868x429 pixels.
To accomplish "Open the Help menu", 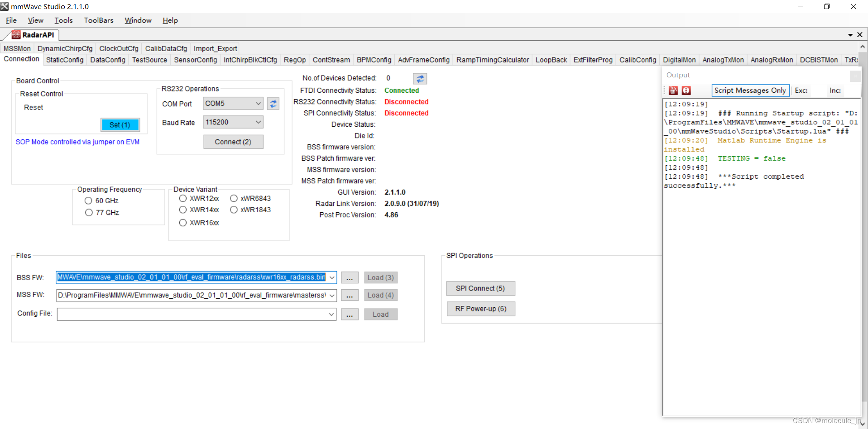I will 170,20.
